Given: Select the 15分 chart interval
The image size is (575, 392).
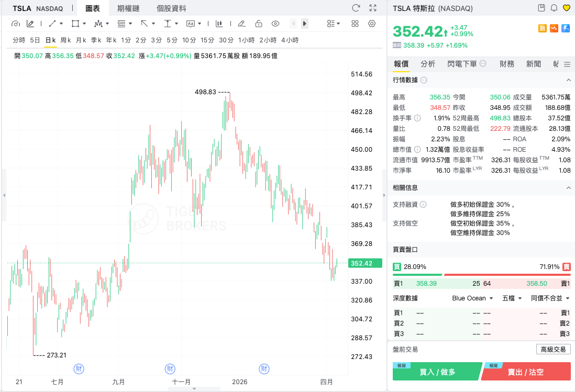Looking at the screenshot, I should 207,40.
